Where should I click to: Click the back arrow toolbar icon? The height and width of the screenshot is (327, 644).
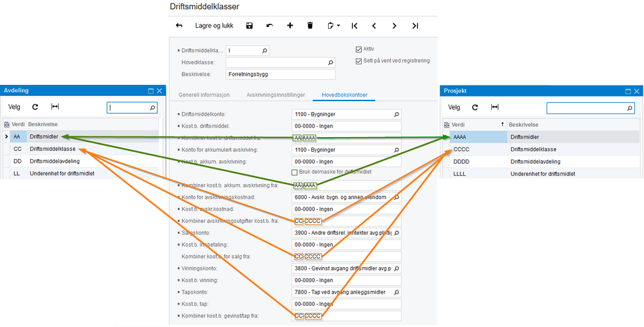[179, 26]
